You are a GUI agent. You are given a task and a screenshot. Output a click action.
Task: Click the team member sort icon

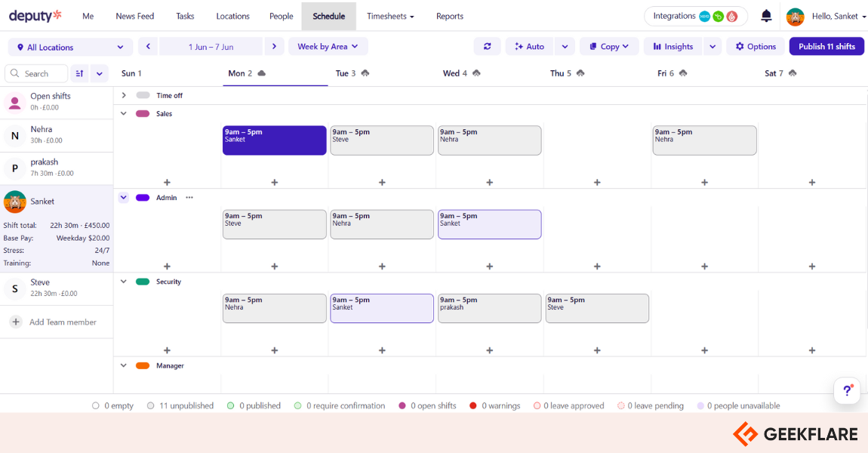pyautogui.click(x=80, y=73)
